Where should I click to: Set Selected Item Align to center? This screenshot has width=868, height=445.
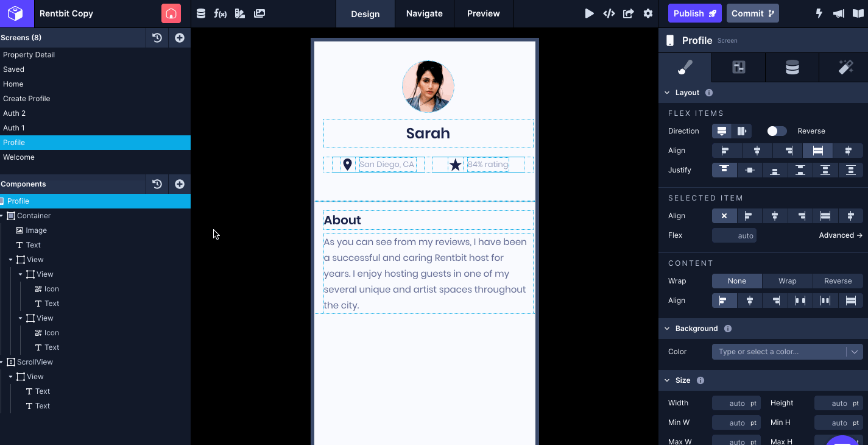(775, 216)
